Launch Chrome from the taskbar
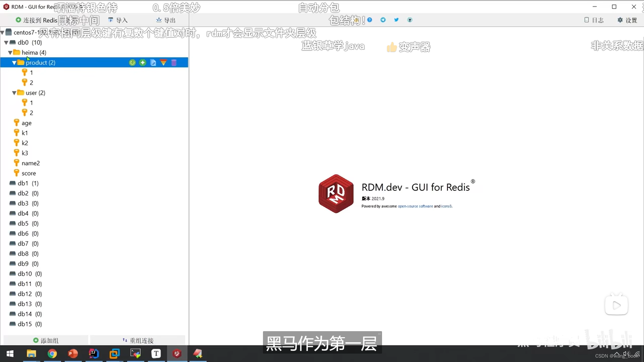The width and height of the screenshot is (644, 362). click(x=52, y=354)
